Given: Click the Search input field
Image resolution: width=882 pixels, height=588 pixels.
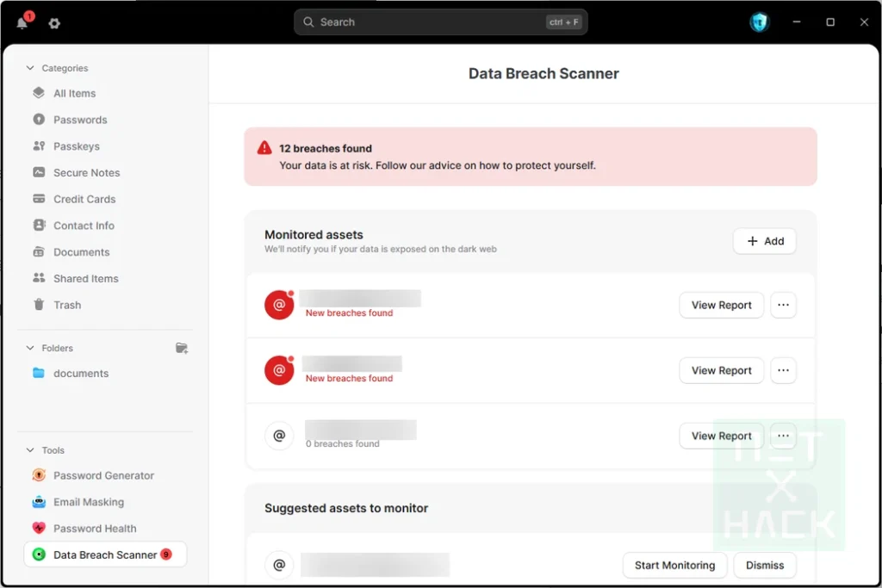Looking at the screenshot, I should click(431, 22).
